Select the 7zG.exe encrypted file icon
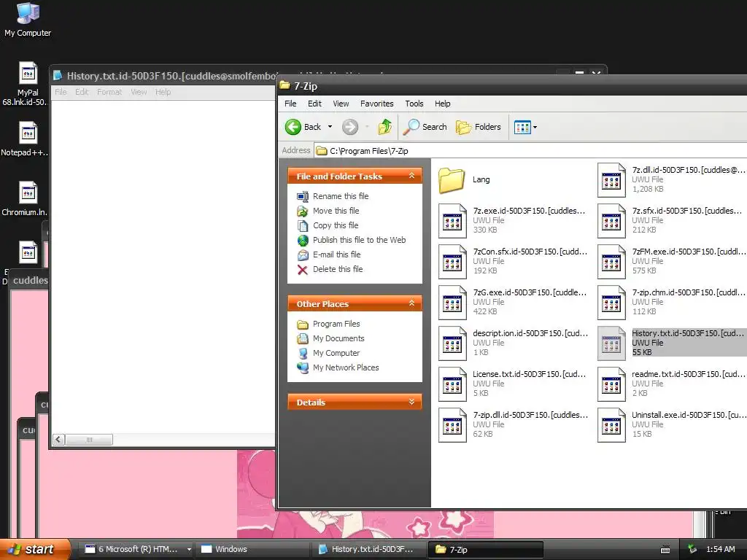This screenshot has width=747, height=560. tap(452, 303)
